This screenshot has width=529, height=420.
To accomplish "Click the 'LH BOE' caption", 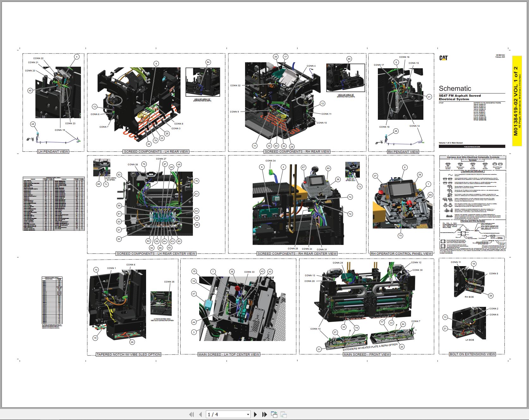I will 470,340.
